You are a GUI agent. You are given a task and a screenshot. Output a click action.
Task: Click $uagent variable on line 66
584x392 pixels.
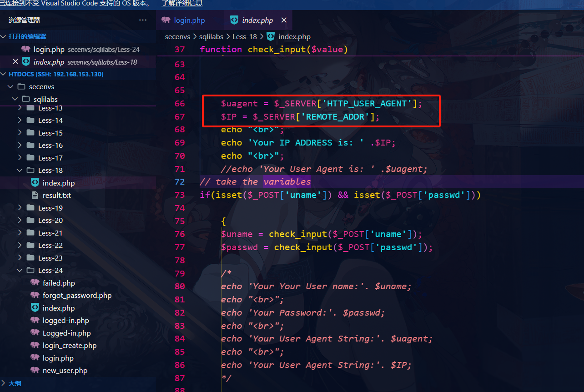(x=239, y=104)
